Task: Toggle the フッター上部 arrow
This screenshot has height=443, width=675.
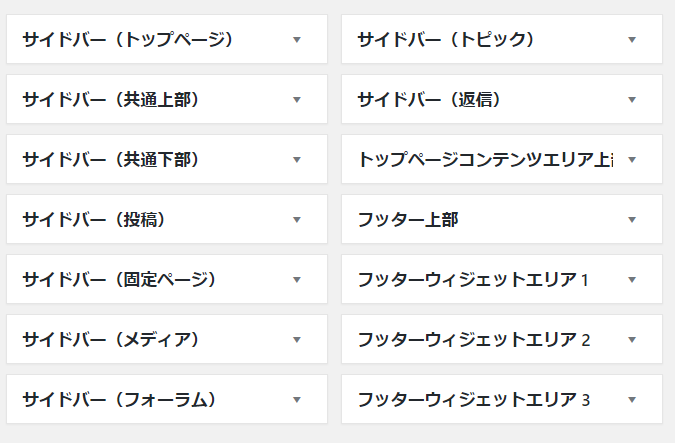Action: (632, 220)
